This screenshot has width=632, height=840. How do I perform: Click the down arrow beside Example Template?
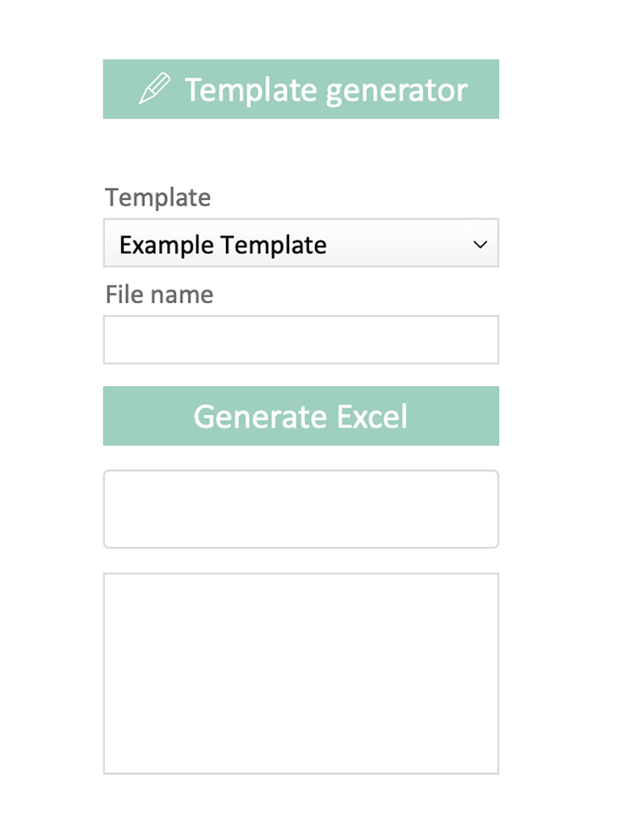[x=481, y=244]
